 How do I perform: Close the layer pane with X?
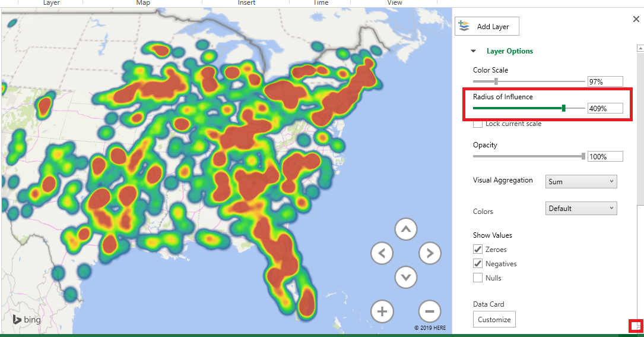pos(636,19)
